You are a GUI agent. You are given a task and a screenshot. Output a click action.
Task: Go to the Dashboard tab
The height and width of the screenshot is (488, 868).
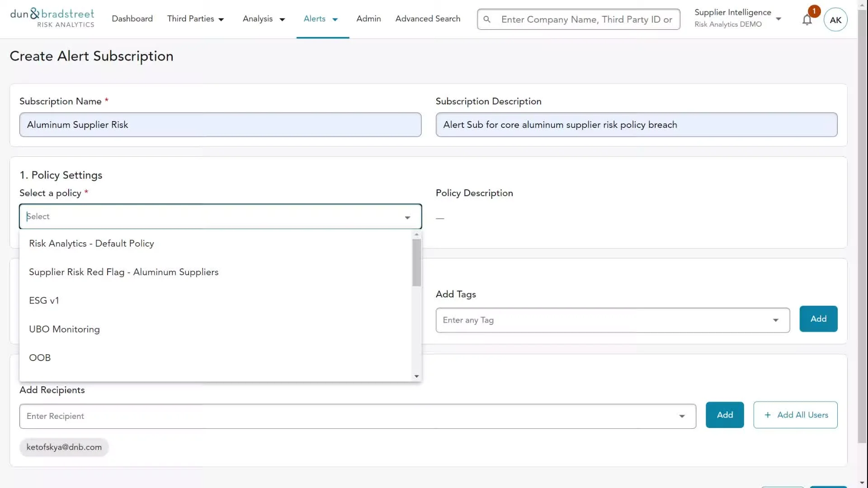(x=132, y=19)
